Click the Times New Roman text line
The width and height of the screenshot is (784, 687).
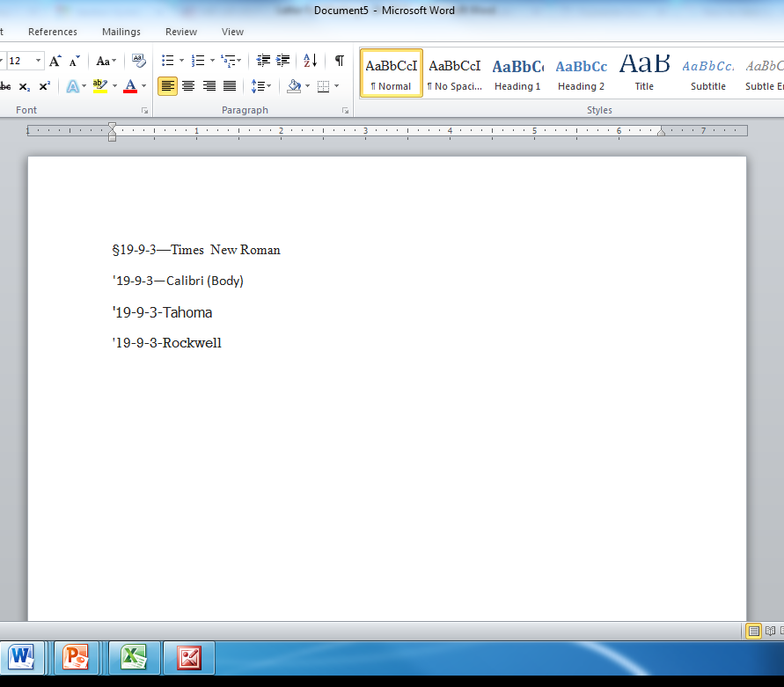[x=196, y=250]
